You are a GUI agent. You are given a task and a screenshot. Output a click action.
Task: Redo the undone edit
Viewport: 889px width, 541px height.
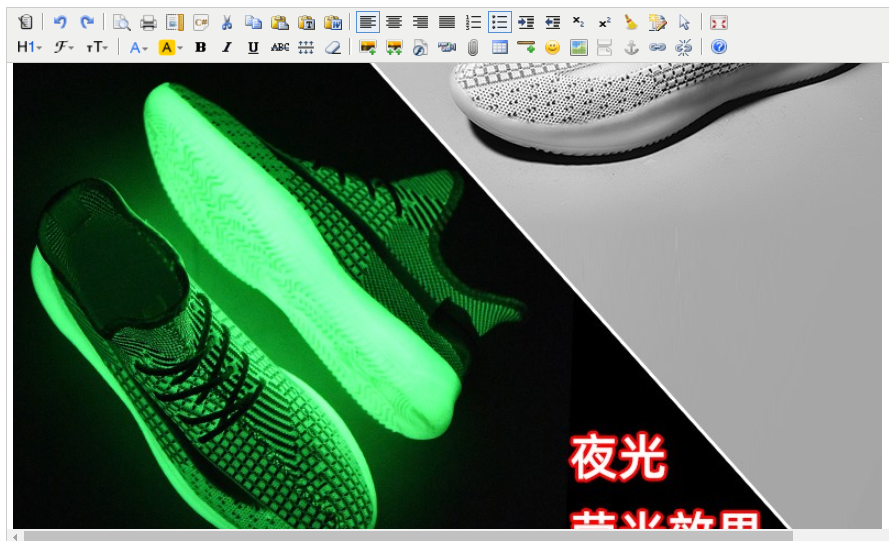(87, 22)
